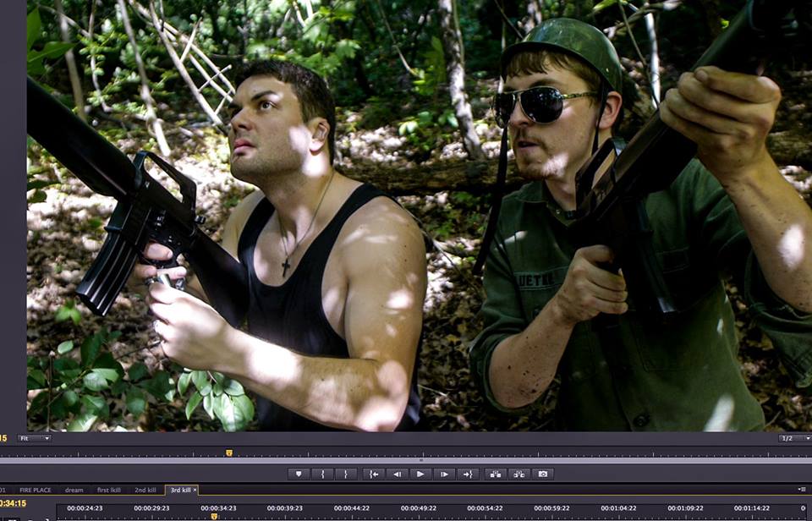812x521 pixels.
Task: Click the Mark In bracket button
Action: click(x=322, y=474)
